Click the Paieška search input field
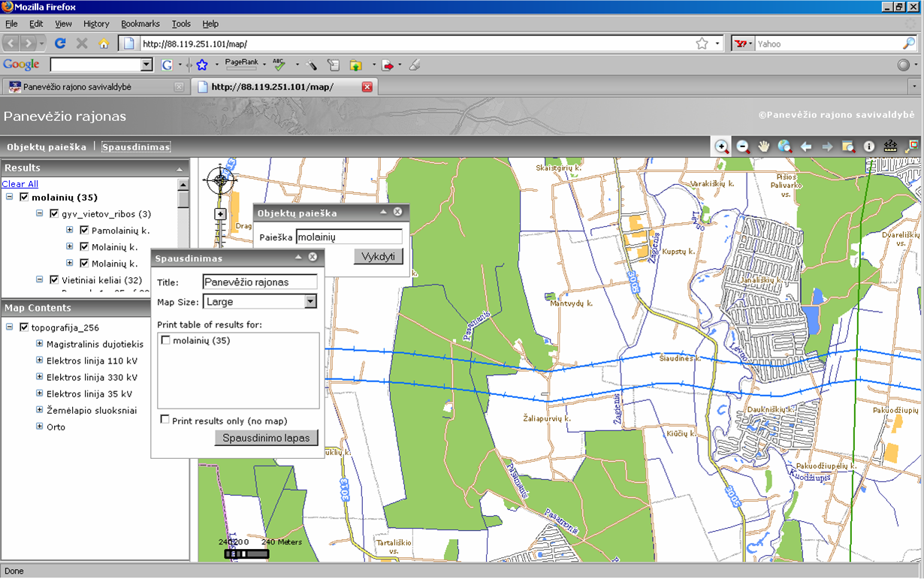Screen dimensions: 924x579 coord(349,237)
